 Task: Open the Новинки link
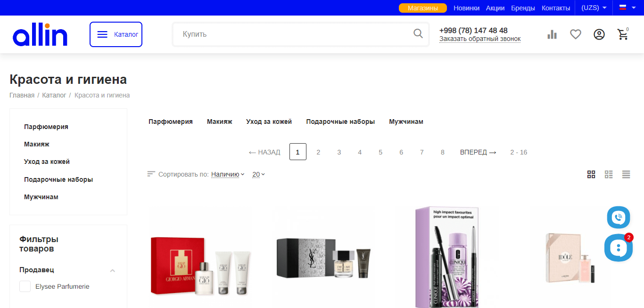click(466, 8)
